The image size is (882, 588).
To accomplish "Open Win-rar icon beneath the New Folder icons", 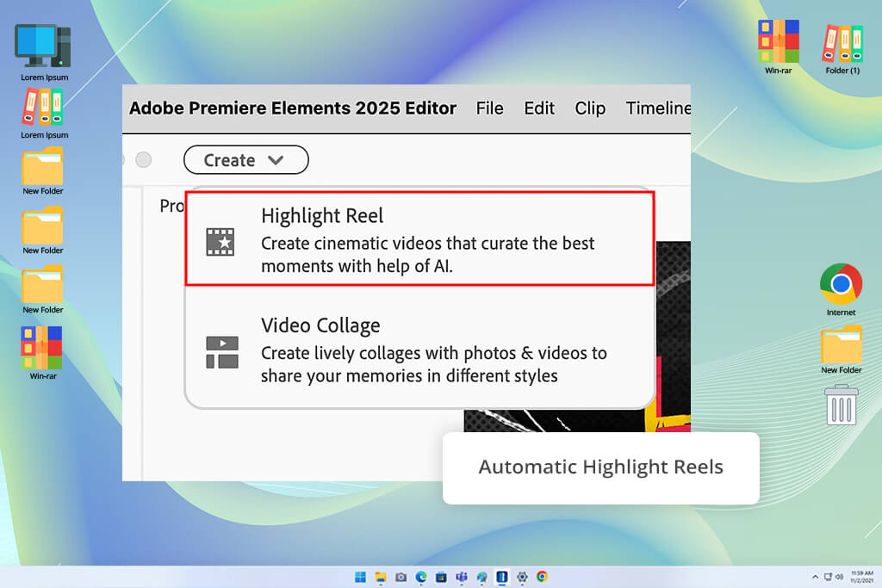I will tap(42, 353).
